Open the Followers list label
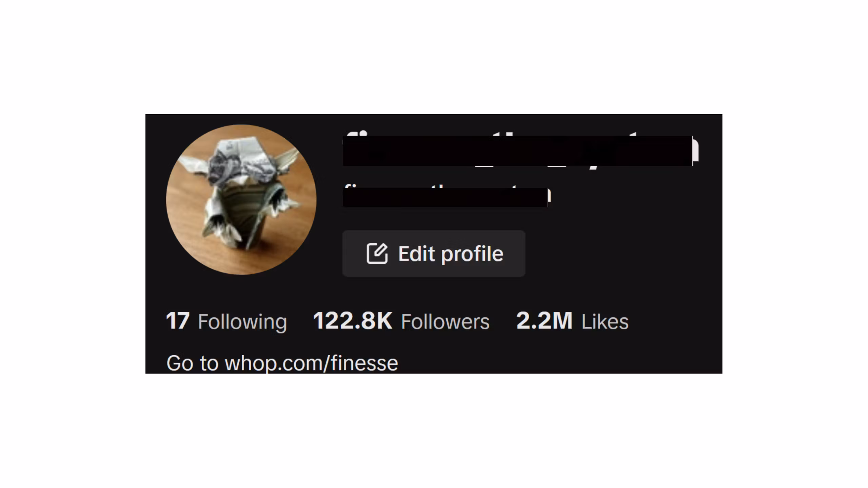This screenshot has height=488, width=868. (445, 322)
